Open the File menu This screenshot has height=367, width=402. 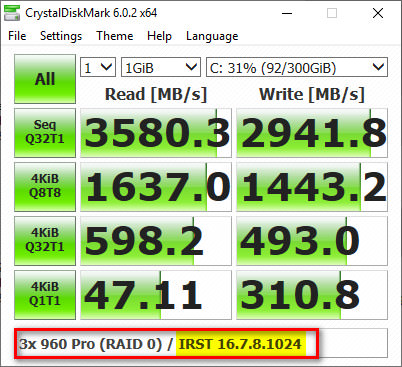(17, 36)
